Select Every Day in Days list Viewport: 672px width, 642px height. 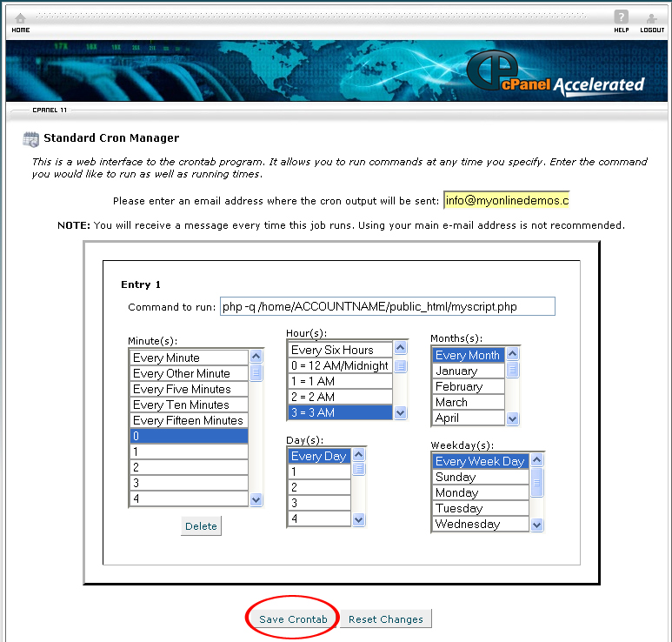[x=320, y=456]
